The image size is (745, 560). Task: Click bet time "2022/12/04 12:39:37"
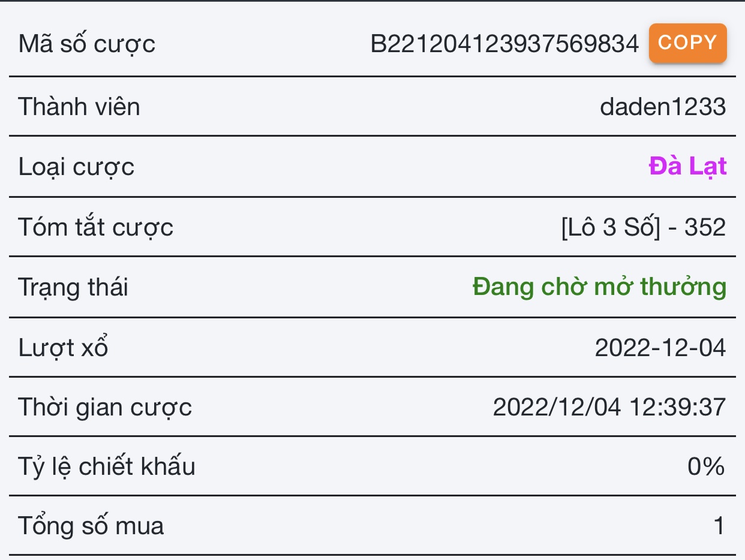click(609, 407)
